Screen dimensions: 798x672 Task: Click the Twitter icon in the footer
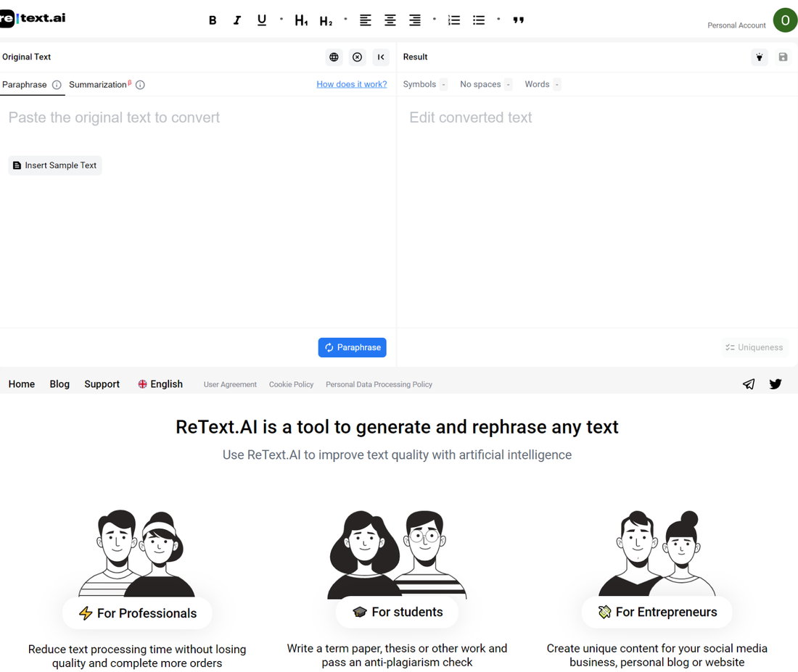click(x=776, y=383)
